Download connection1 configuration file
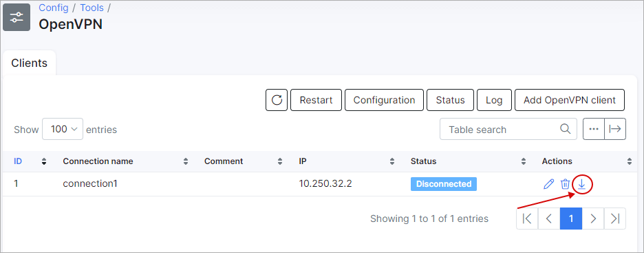 click(x=581, y=184)
